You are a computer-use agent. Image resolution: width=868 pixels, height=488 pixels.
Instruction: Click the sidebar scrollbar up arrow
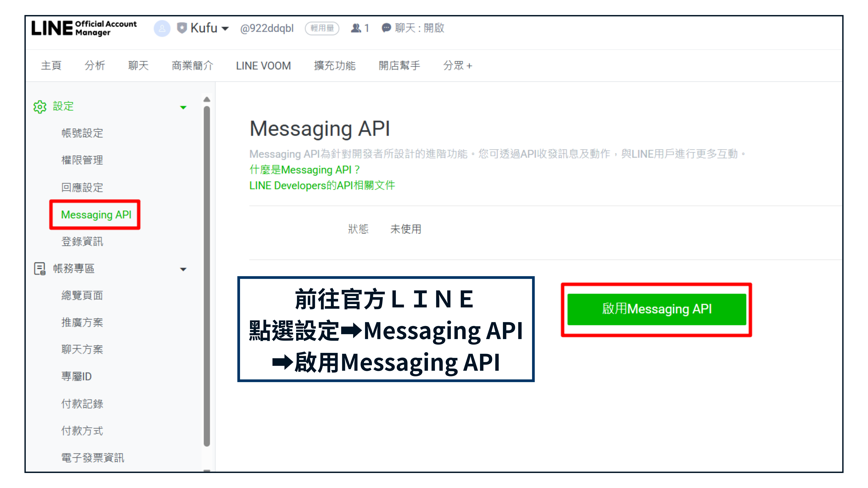click(x=207, y=99)
